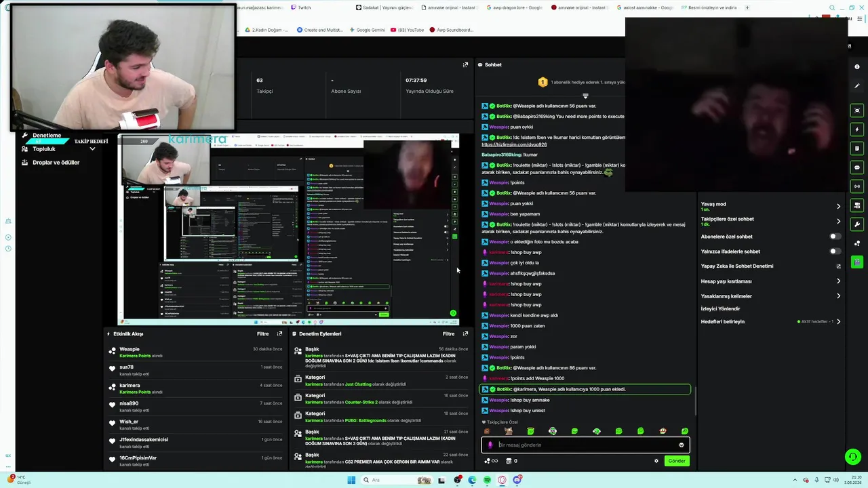
Task: Open new browser tab plus button
Action: click(x=747, y=7)
